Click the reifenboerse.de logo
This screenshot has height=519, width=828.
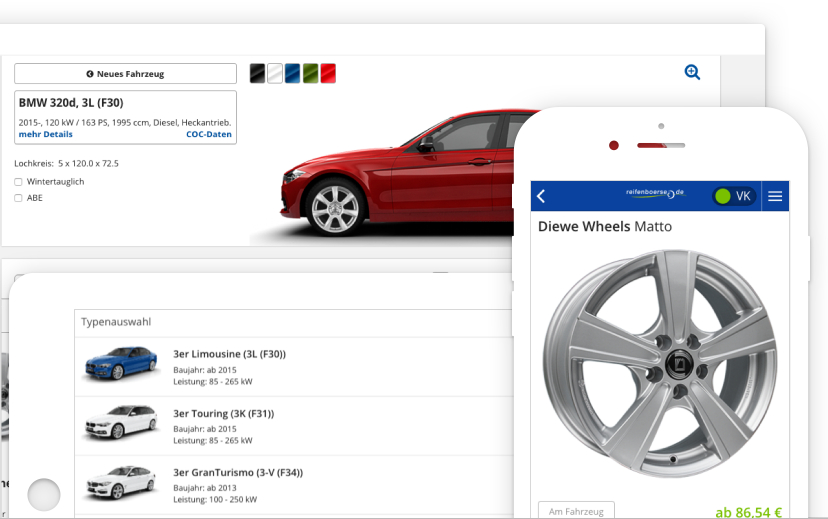point(655,193)
